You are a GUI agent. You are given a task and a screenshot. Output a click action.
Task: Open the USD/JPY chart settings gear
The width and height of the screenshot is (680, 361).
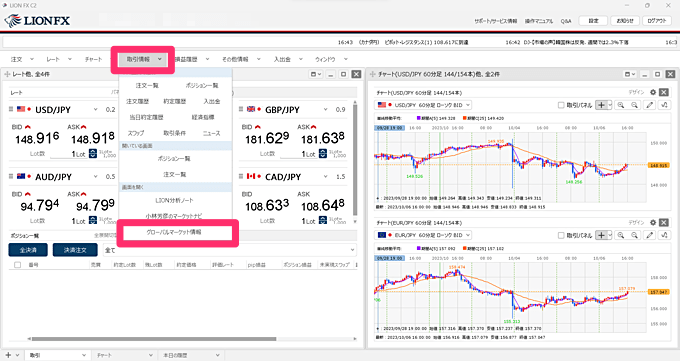[x=653, y=92]
